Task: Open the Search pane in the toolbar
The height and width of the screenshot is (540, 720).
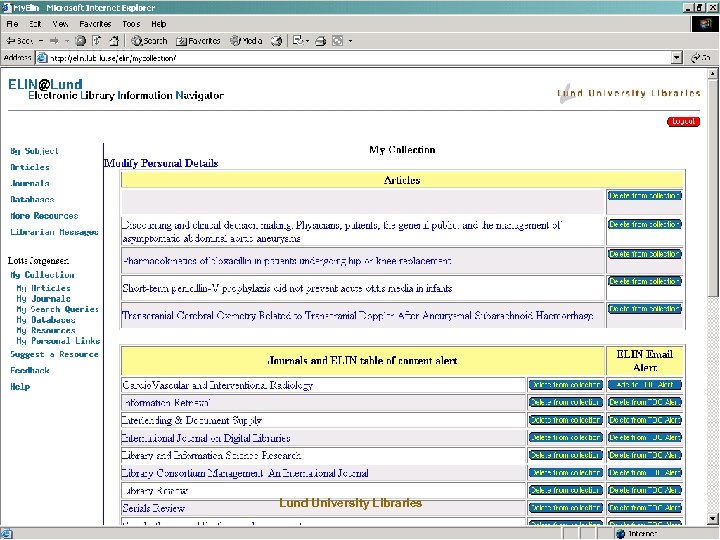Action: pyautogui.click(x=149, y=41)
